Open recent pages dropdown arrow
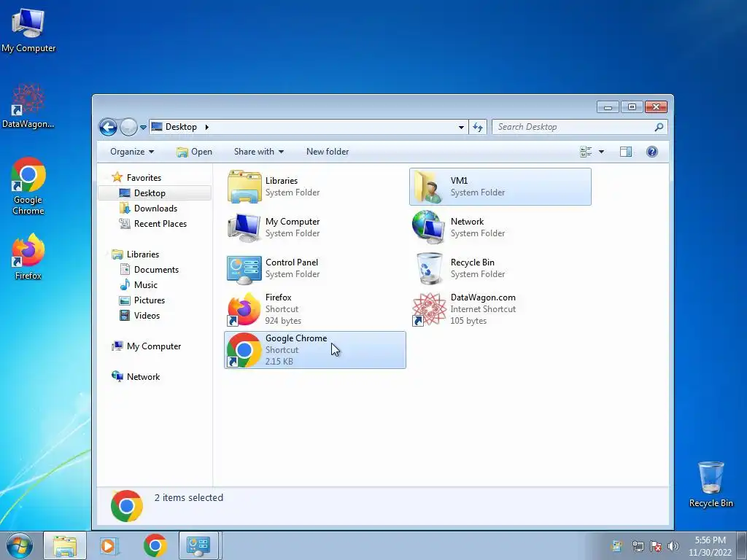 tap(144, 128)
